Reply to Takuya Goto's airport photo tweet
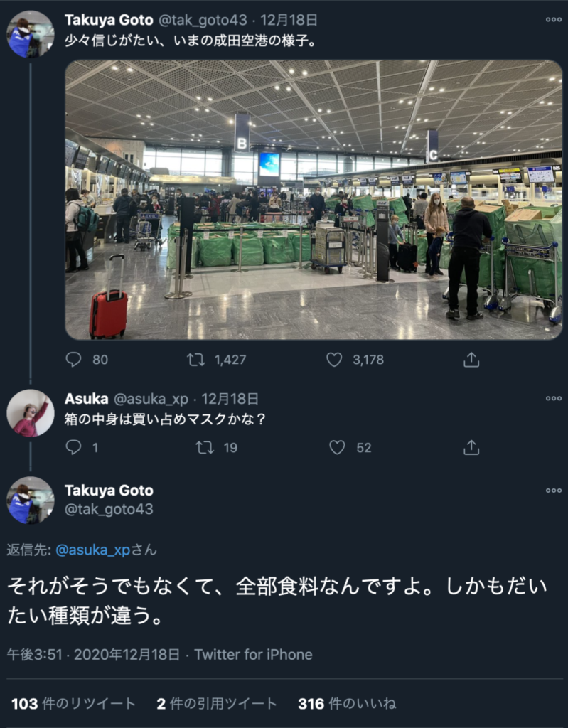 pyautogui.click(x=73, y=359)
